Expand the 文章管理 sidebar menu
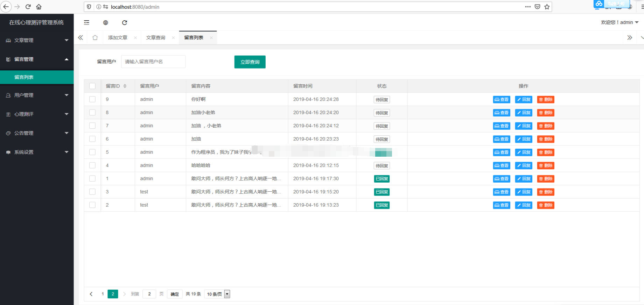The width and height of the screenshot is (644, 305). point(37,40)
